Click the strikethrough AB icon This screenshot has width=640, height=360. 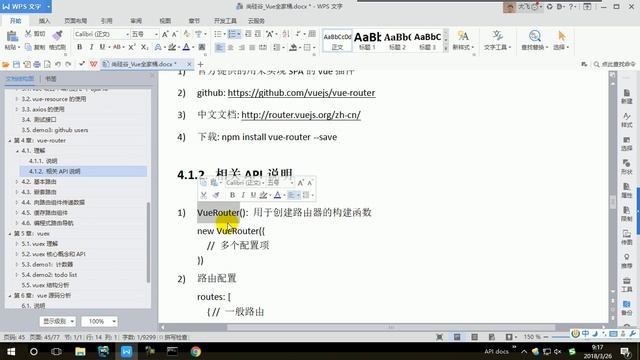pyautogui.click(x=117, y=47)
